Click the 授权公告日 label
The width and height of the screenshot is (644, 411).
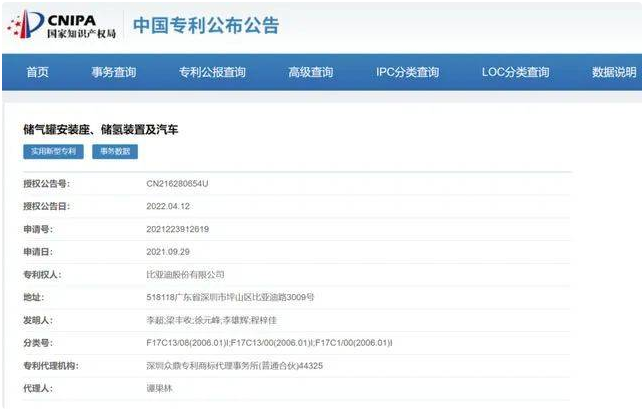[x=46, y=206]
